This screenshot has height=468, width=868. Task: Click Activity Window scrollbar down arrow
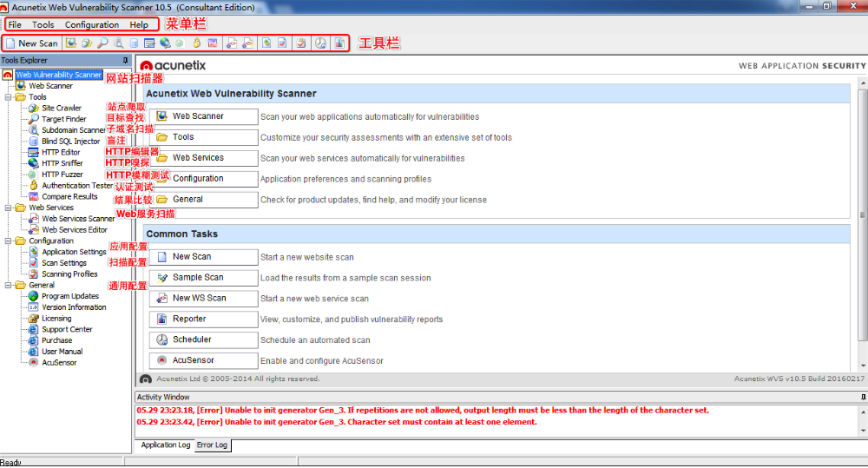point(863,431)
